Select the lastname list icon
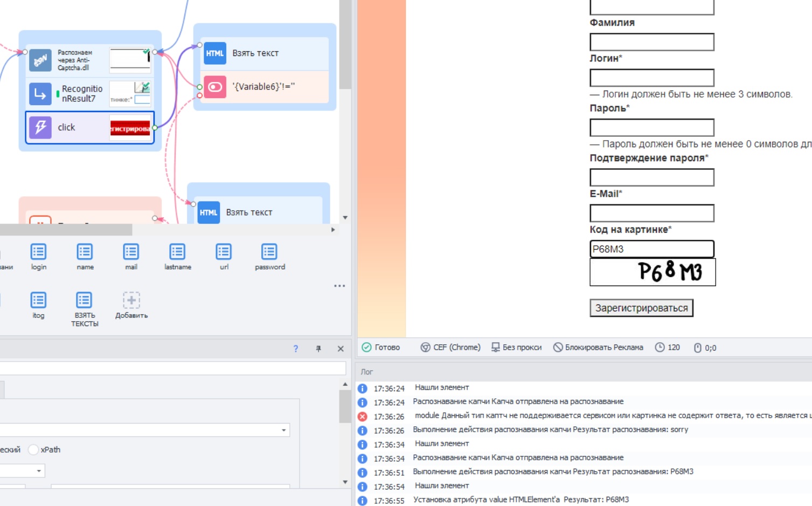This screenshot has height=506, width=812. coord(177,252)
